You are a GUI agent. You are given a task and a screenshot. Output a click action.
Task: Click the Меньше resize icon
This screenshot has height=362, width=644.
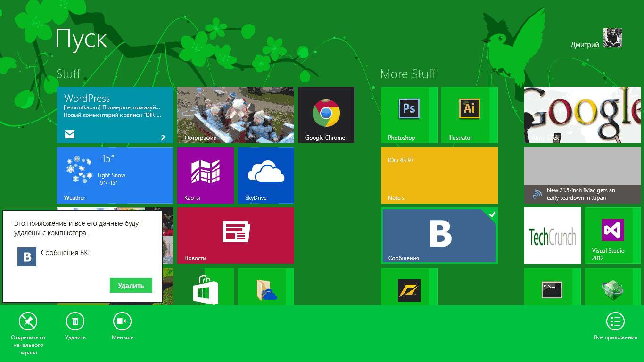(123, 321)
